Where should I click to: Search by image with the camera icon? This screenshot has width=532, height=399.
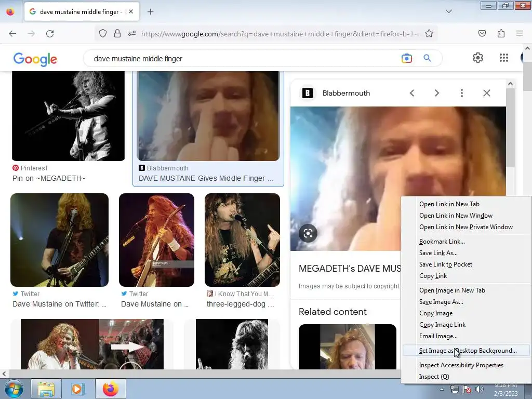(x=406, y=58)
